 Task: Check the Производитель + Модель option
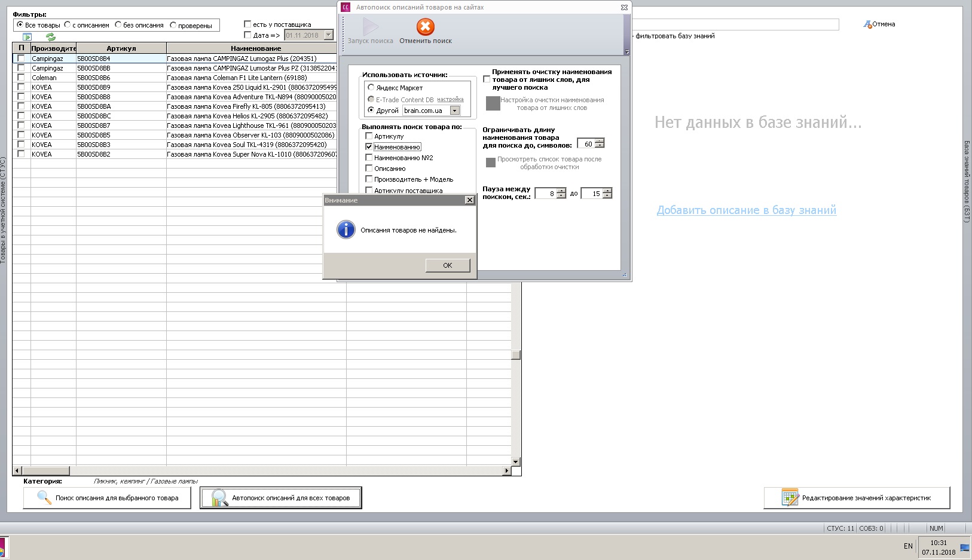coord(369,179)
